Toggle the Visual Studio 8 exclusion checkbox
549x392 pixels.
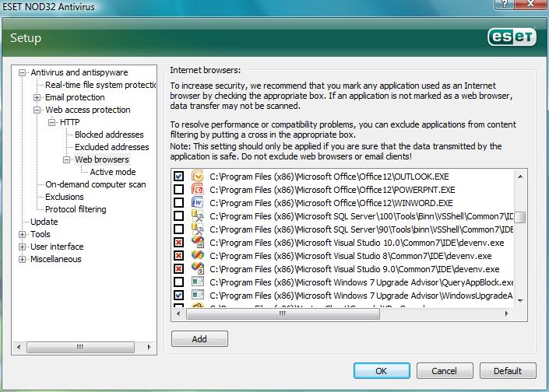click(x=178, y=256)
